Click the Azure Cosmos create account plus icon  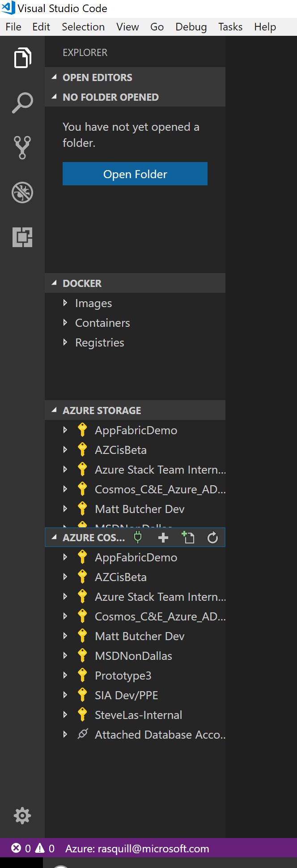pyautogui.click(x=163, y=538)
